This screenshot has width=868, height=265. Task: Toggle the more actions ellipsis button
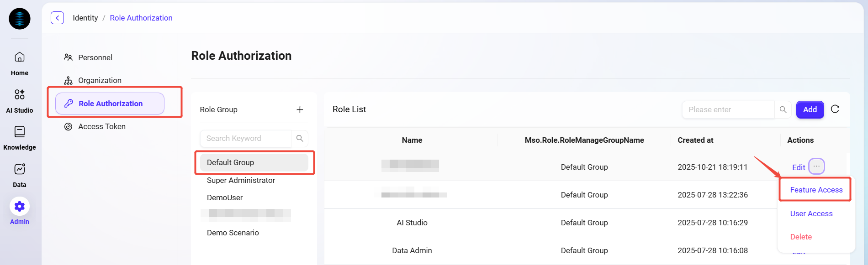(x=816, y=166)
